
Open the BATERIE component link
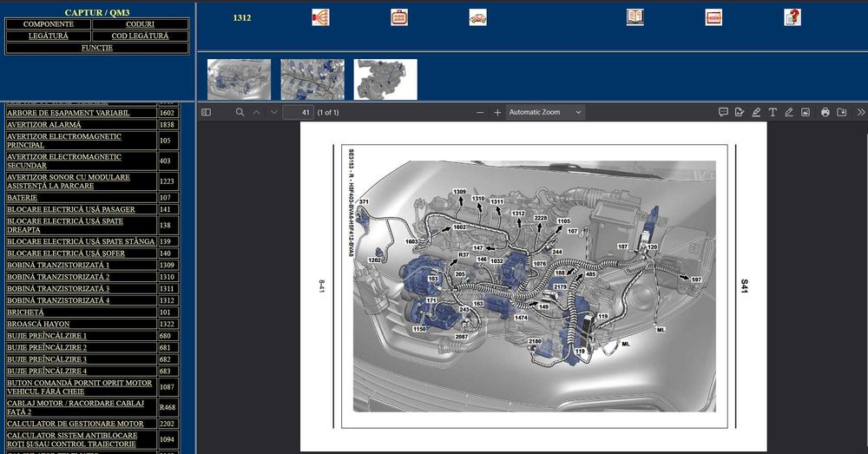click(23, 198)
